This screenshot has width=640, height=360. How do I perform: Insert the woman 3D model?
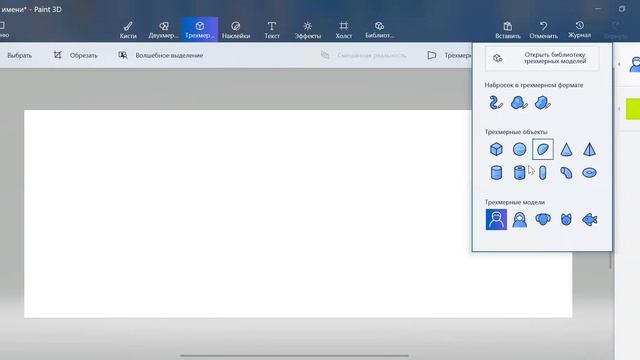click(x=519, y=220)
